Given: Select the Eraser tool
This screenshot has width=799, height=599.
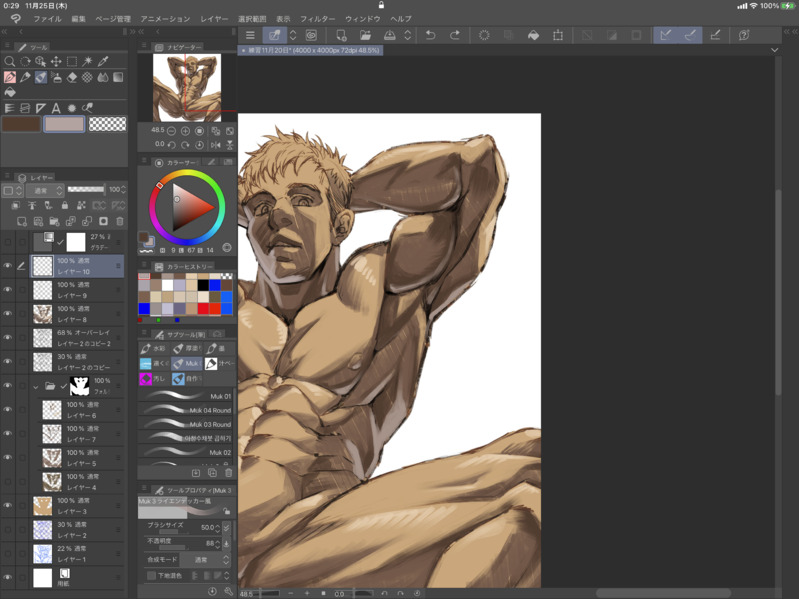Looking at the screenshot, I should [72, 77].
